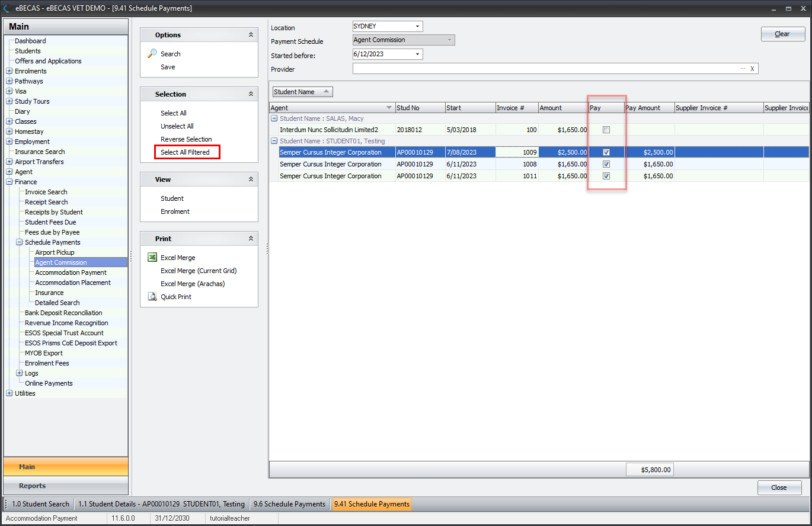Viewport: 812px width, 526px height.
Task: Expand the Enrolments tree node
Action: click(x=9, y=71)
